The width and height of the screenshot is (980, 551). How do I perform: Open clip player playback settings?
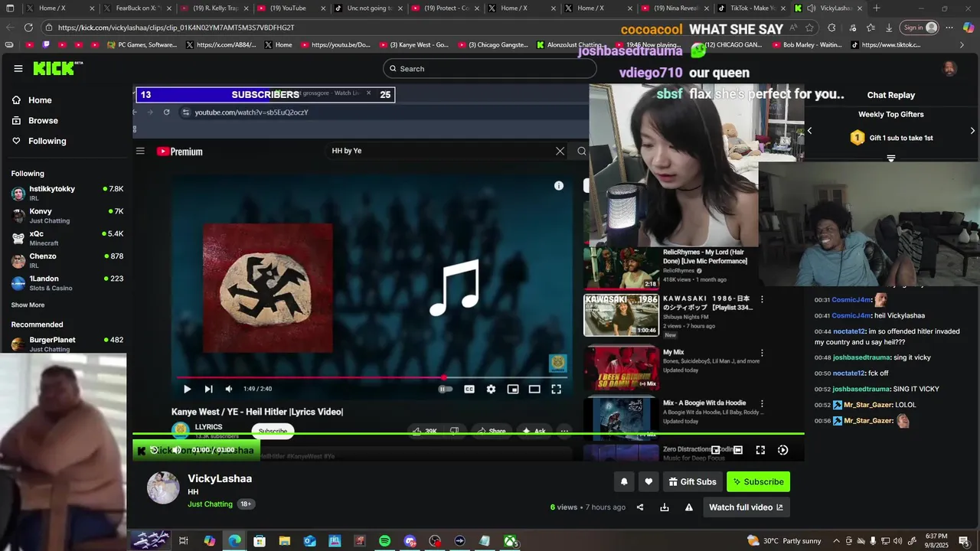[x=782, y=450]
